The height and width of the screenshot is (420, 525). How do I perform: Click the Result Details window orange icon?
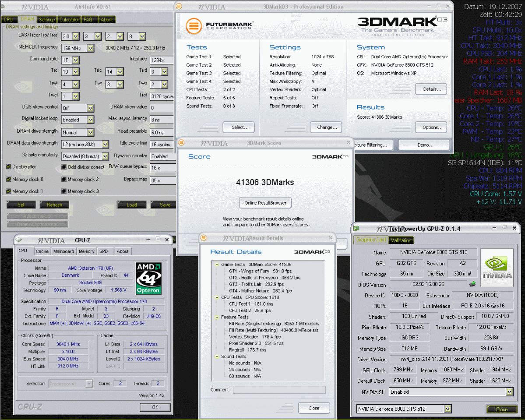click(203, 238)
